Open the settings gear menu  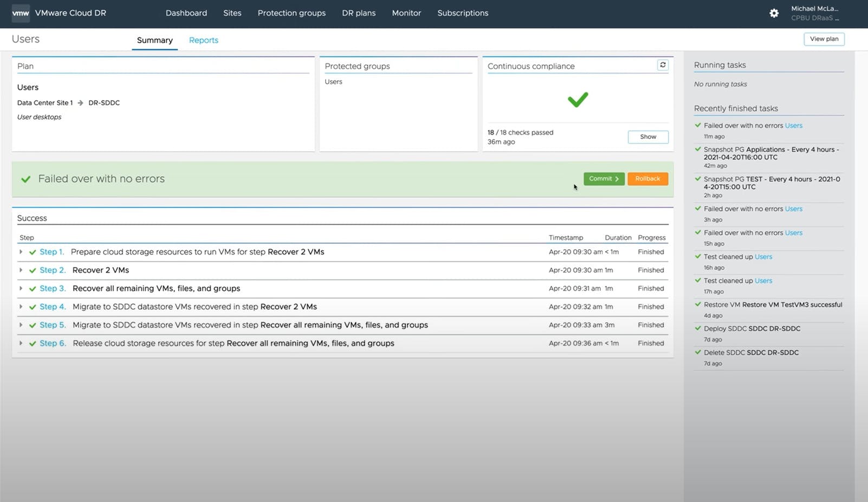click(774, 12)
